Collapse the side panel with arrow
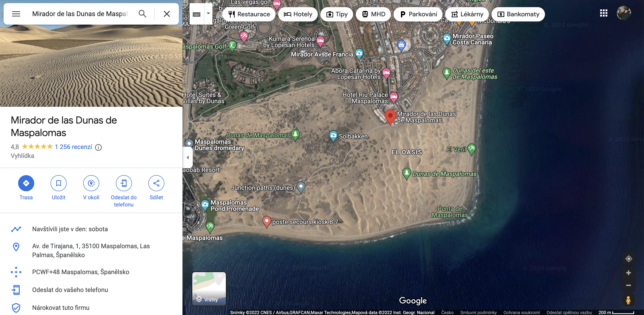 tap(188, 157)
